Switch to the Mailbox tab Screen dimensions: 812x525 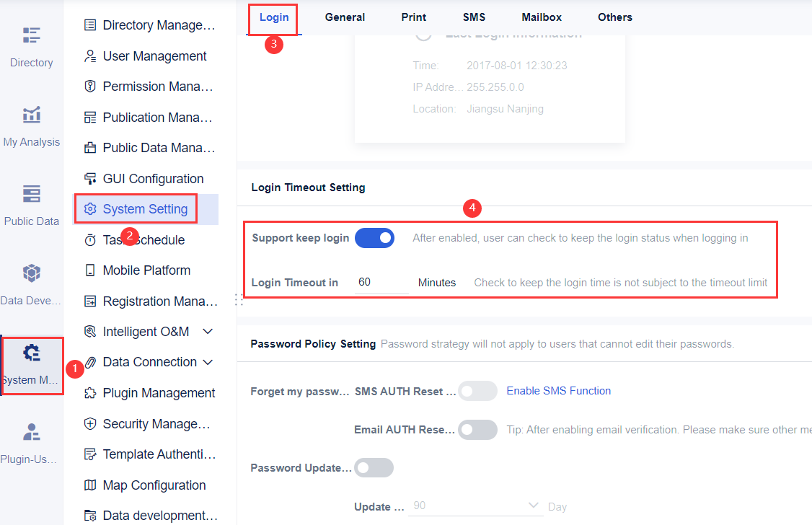click(x=541, y=17)
